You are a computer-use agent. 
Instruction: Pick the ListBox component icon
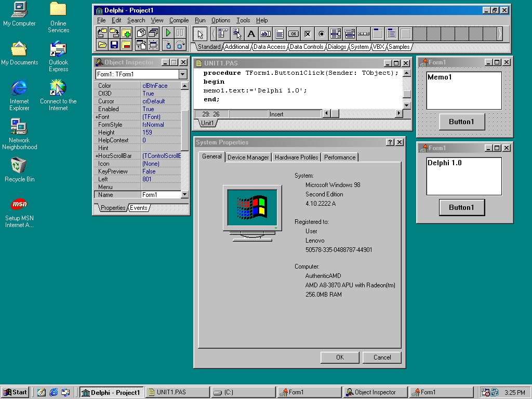pyautogui.click(x=336, y=34)
